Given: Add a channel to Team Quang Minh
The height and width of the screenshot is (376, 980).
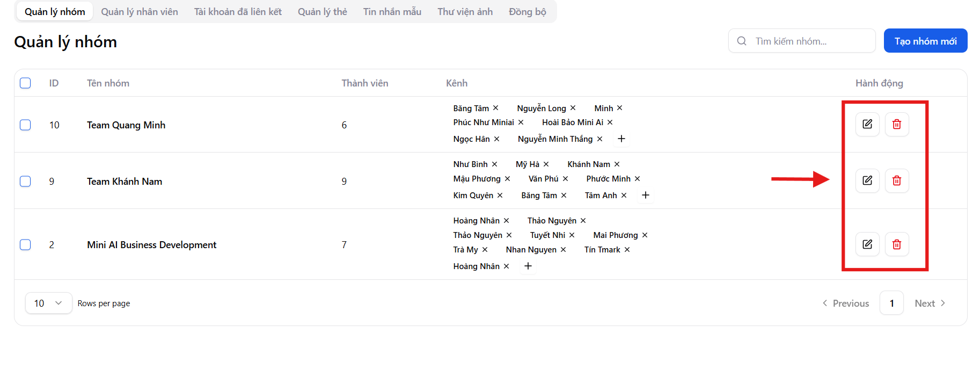Looking at the screenshot, I should tap(621, 139).
